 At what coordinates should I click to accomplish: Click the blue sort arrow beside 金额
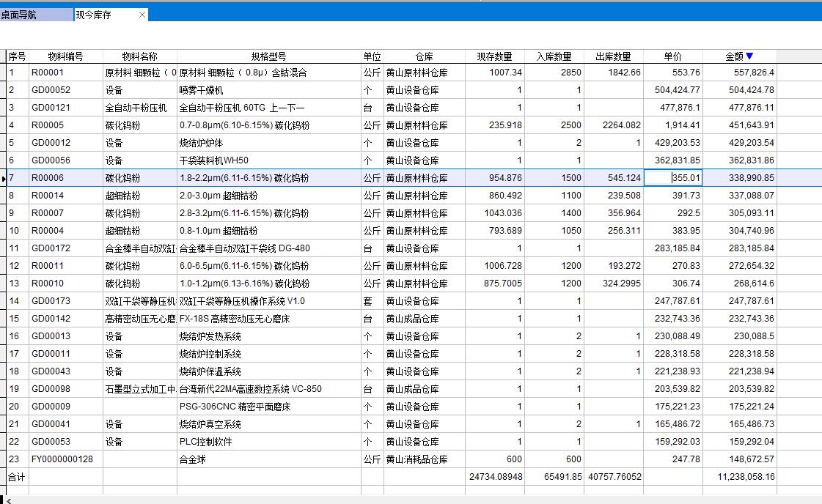(749, 56)
